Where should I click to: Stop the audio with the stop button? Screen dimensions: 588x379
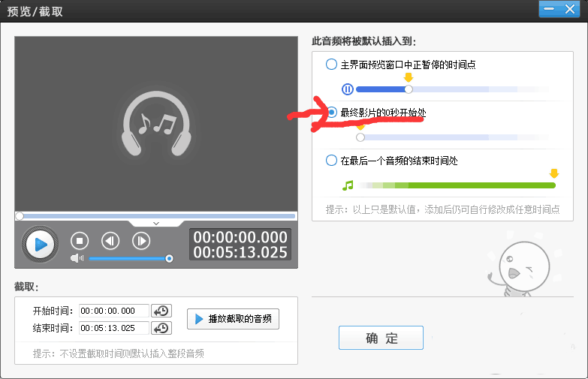point(80,241)
